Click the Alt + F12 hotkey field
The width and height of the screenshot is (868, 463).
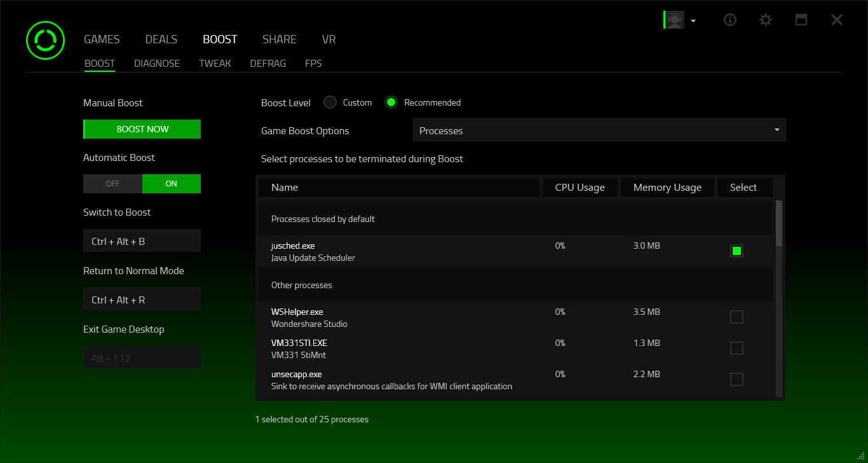click(142, 358)
